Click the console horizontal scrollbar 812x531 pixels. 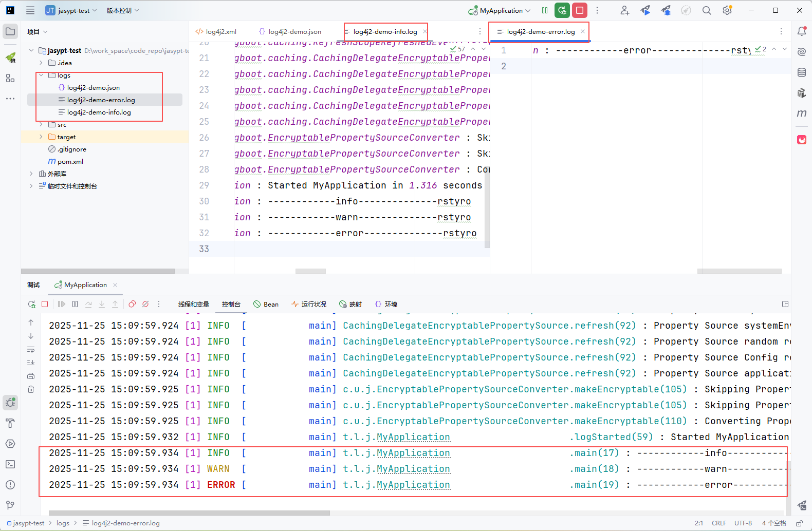[x=189, y=513]
